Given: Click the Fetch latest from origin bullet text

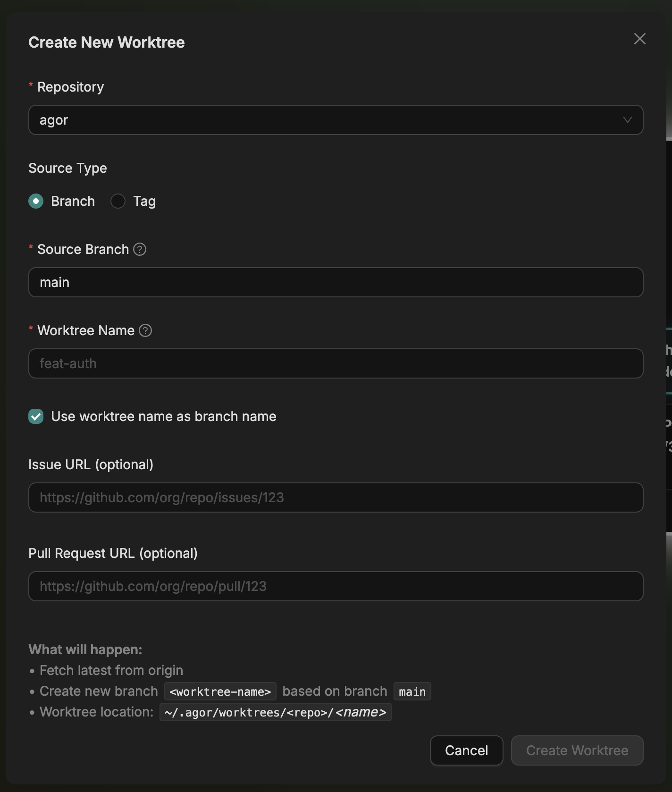Looking at the screenshot, I should pyautogui.click(x=111, y=670).
